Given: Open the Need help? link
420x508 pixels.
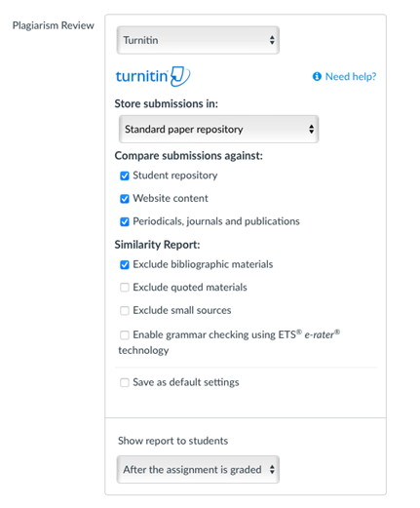Looking at the screenshot, I should coord(351,76).
